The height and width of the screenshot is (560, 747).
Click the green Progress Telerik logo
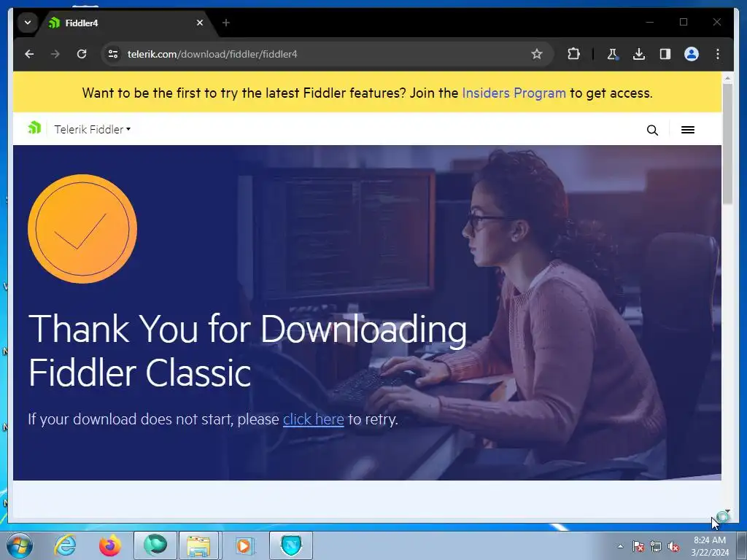tap(34, 128)
